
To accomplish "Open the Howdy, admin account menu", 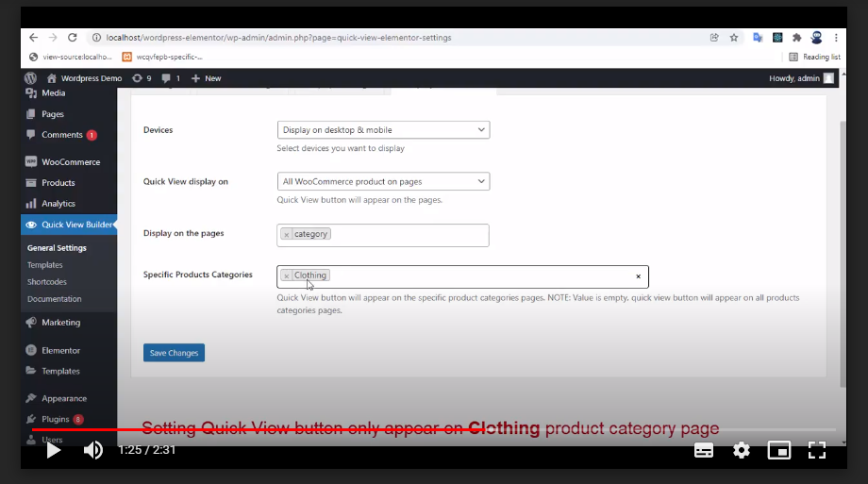I will click(801, 78).
